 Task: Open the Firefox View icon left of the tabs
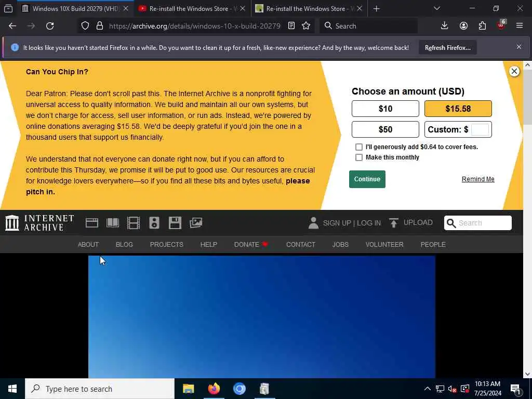(x=8, y=8)
